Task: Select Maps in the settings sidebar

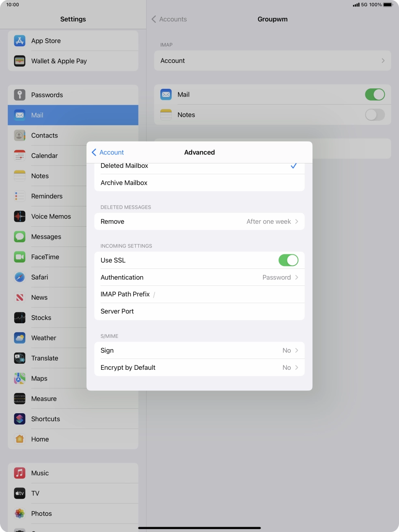Action: [39, 378]
